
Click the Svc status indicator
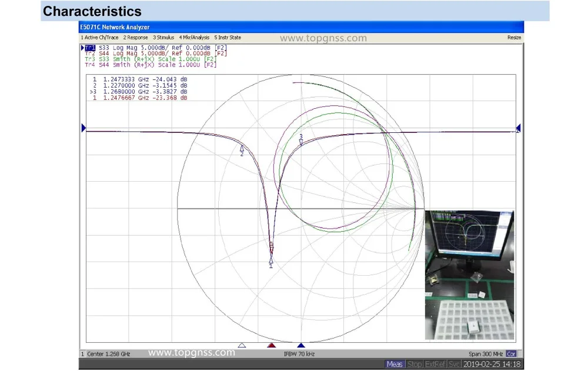tap(454, 364)
